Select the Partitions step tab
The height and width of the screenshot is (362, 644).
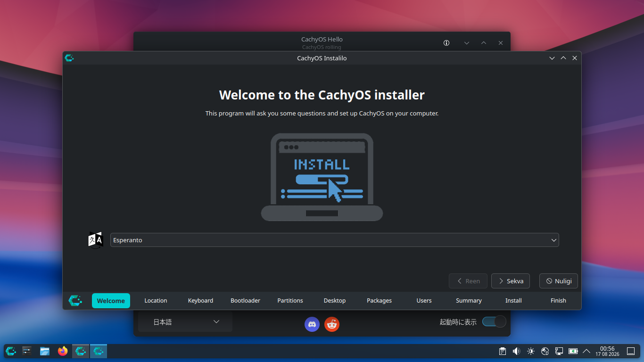[290, 301]
